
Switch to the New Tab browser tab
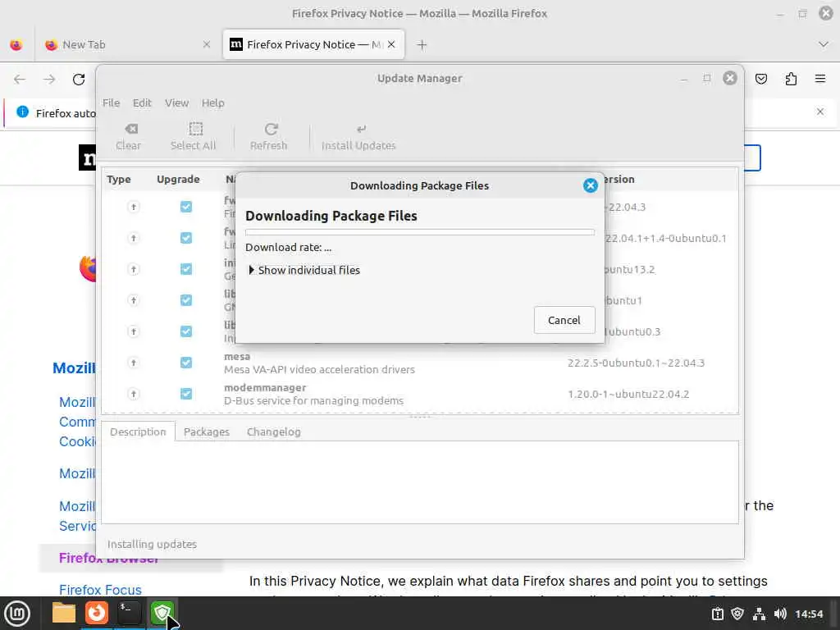tap(127, 45)
